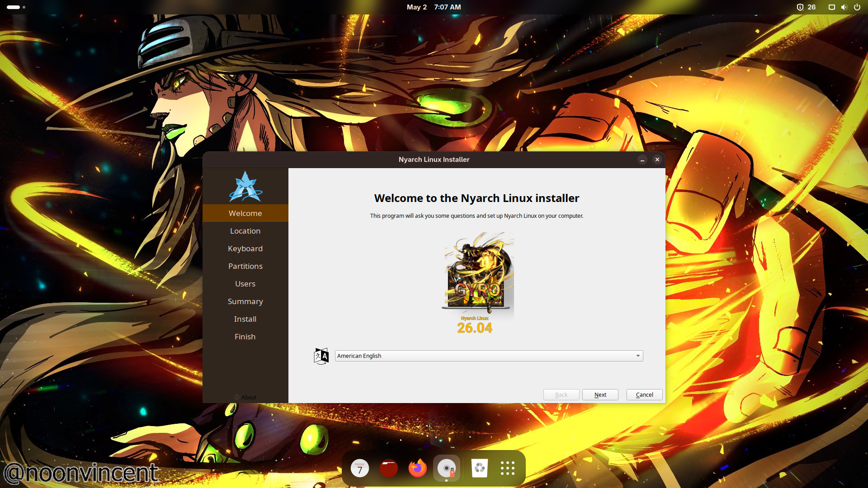Viewport: 868px width, 488px height.
Task: Click the language translation icon
Action: click(321, 356)
